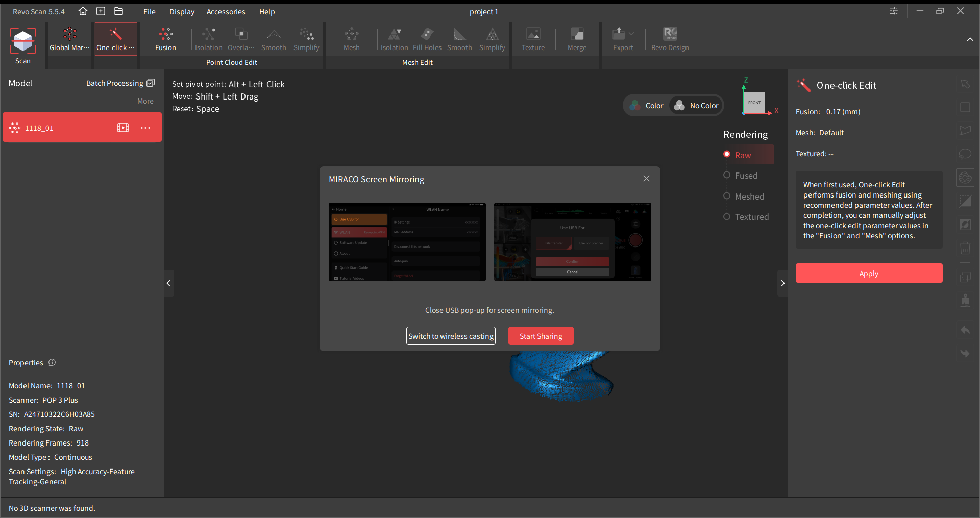Image resolution: width=980 pixels, height=518 pixels.
Task: Toggle Batch Processing checkbox icon
Action: point(151,83)
